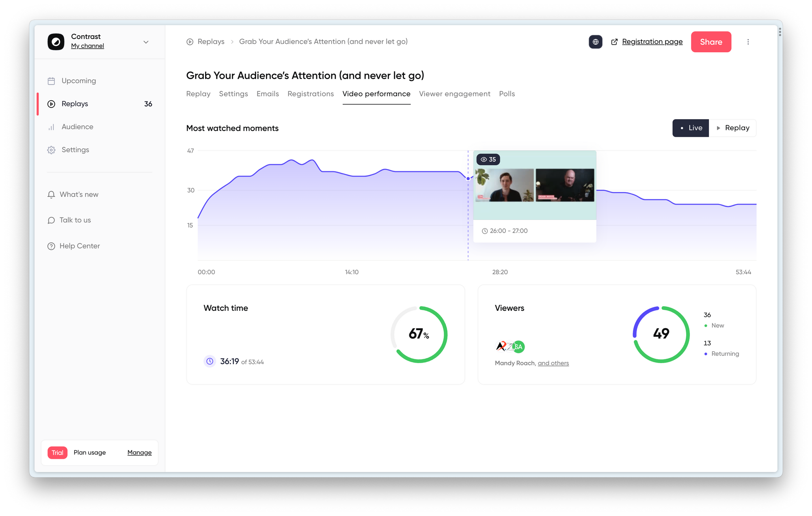Click the Upcoming calendar icon
The height and width of the screenshot is (516, 812).
[51, 81]
